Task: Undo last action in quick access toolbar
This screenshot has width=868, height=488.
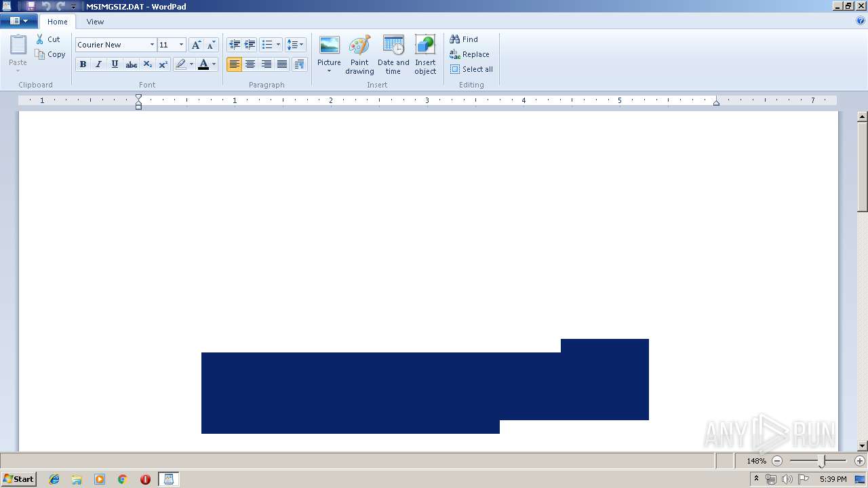Action: [46, 6]
